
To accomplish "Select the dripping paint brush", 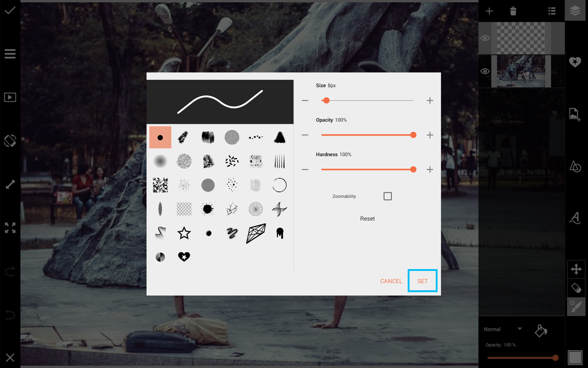I will [280, 233].
